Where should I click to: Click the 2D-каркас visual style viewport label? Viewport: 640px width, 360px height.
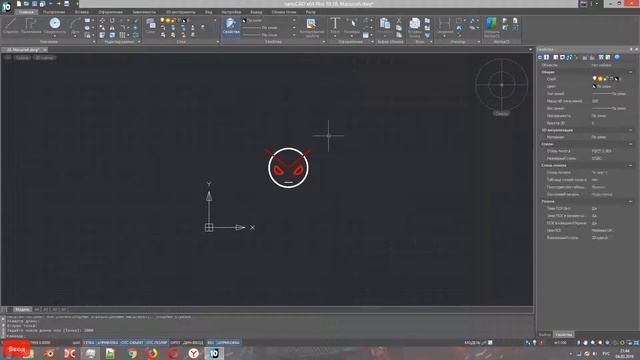point(44,58)
